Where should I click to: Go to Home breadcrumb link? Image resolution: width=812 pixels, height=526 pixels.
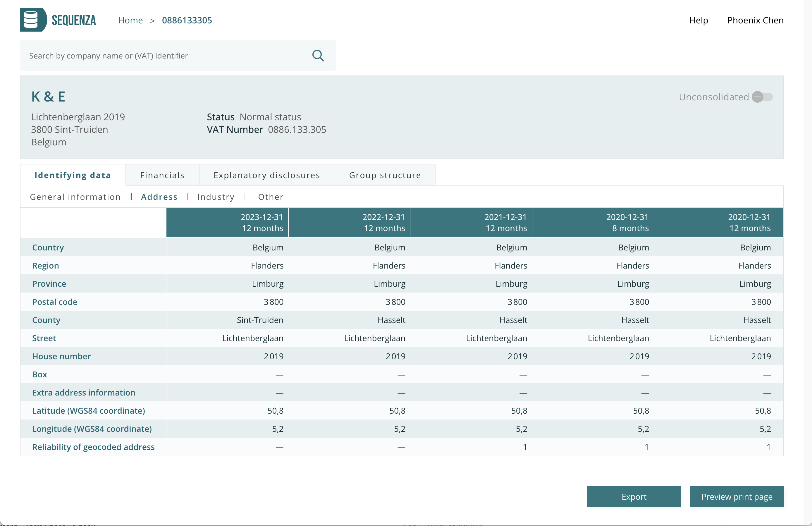pyautogui.click(x=130, y=20)
